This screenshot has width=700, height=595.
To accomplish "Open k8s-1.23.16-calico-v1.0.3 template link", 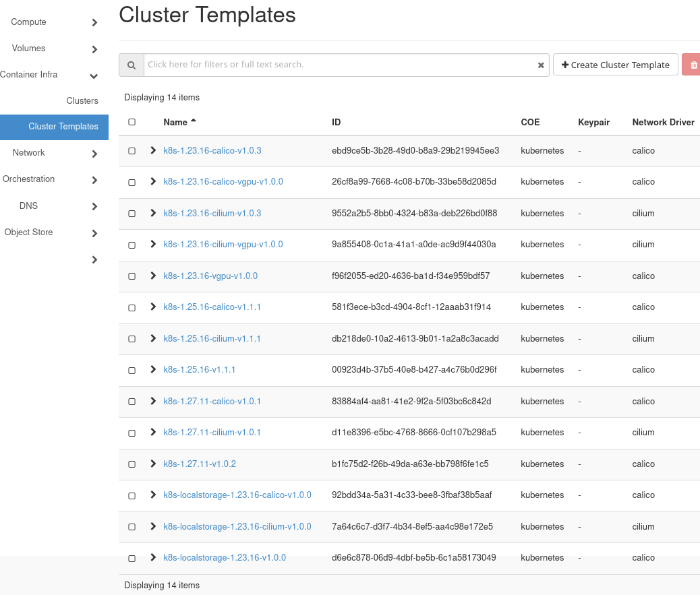I will [212, 150].
